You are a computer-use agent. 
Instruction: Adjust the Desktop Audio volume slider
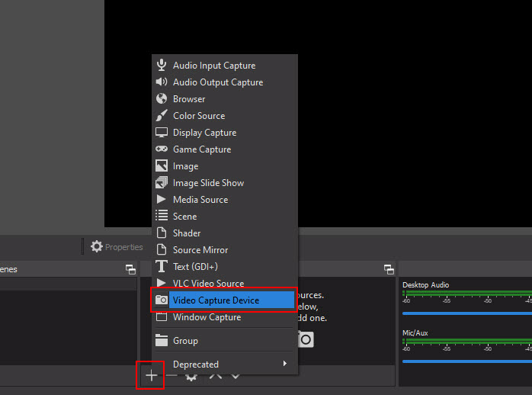(x=467, y=313)
